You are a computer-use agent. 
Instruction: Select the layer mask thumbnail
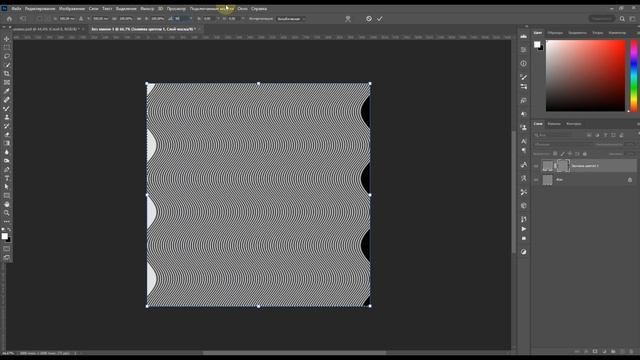point(562,166)
